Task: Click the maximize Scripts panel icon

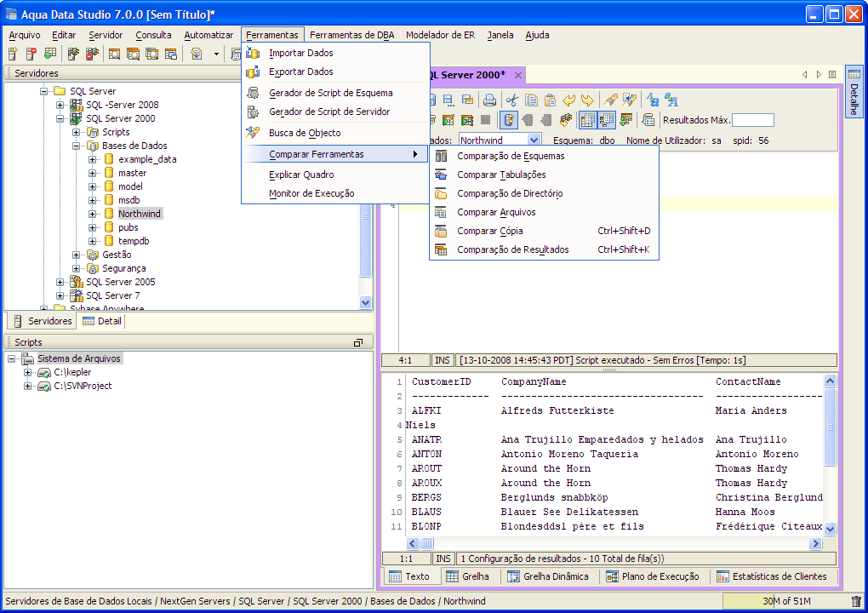Action: coord(358,343)
